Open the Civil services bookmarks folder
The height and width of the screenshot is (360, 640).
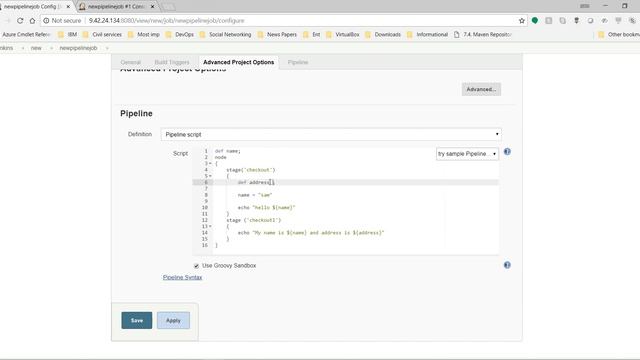(102, 35)
